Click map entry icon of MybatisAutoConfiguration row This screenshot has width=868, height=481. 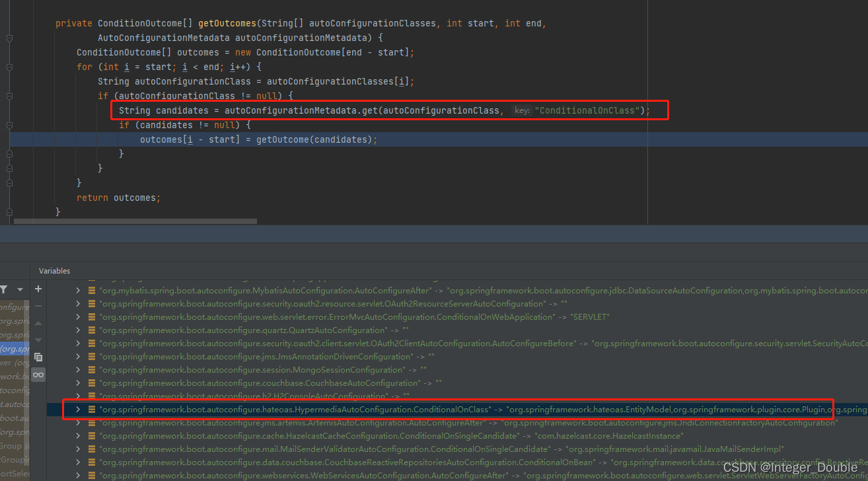[x=92, y=291]
